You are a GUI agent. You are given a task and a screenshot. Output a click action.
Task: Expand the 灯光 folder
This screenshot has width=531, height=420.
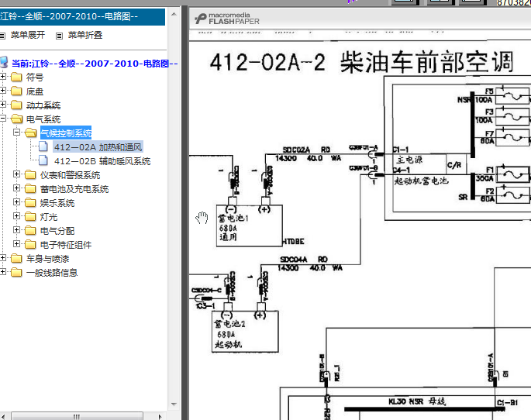pyautogui.click(x=16, y=215)
